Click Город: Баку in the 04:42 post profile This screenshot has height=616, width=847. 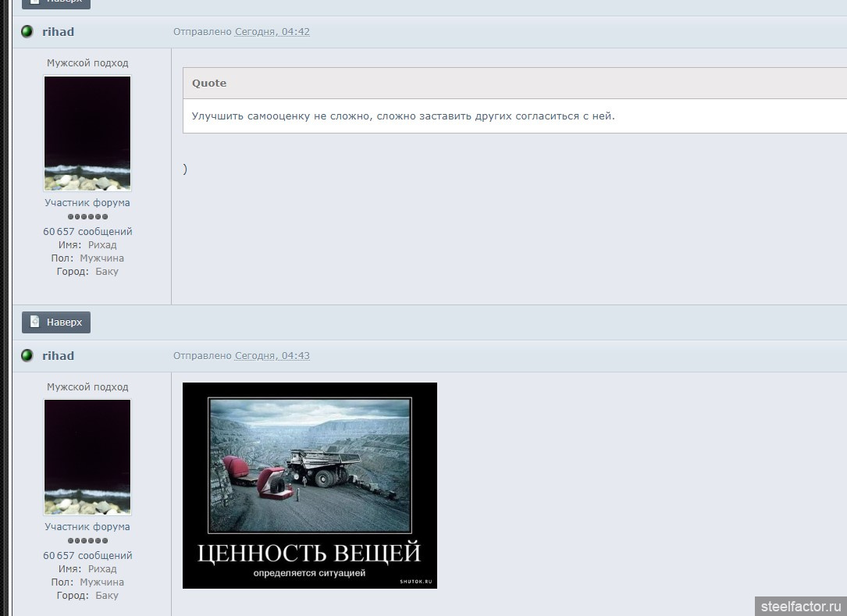(87, 271)
